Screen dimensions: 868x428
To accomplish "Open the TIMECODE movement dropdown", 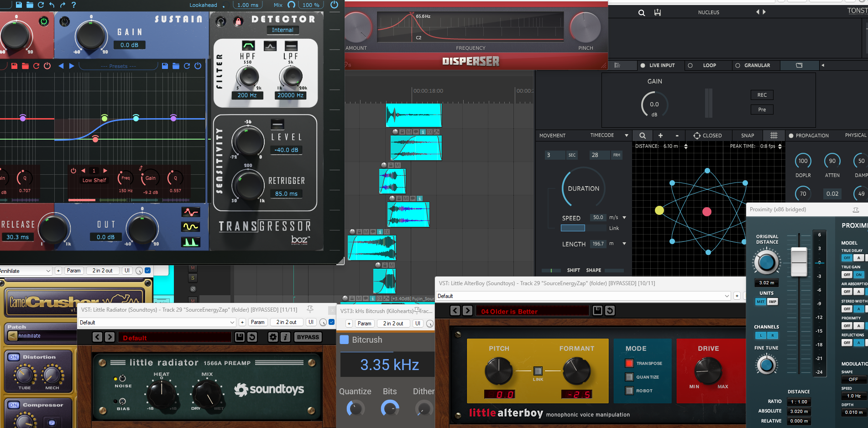I will click(x=609, y=136).
